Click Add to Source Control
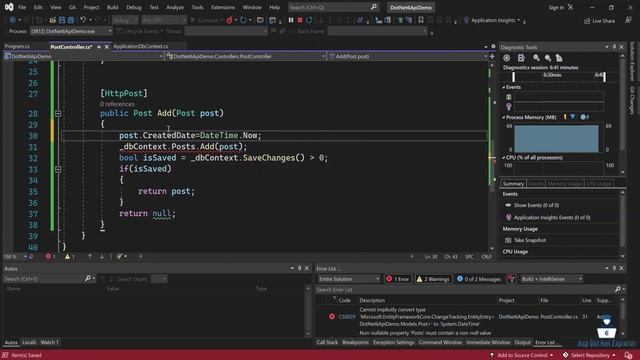Screen dimensions: 640x360 click(x=521, y=355)
